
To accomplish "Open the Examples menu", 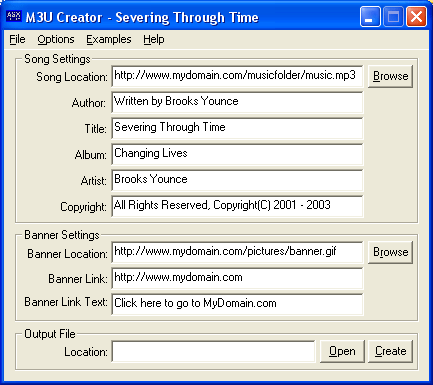I will click(109, 39).
